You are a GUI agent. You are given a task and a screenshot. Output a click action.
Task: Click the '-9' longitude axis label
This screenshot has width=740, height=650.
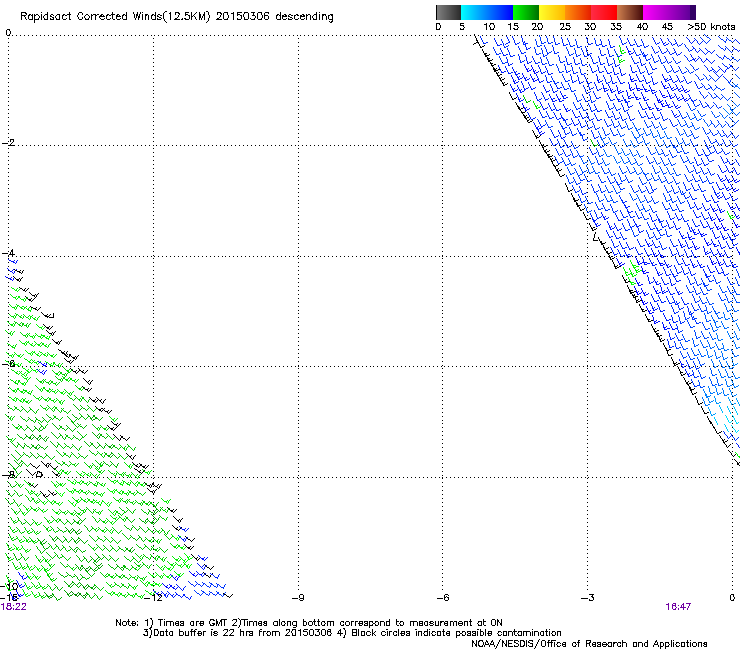coord(297,598)
